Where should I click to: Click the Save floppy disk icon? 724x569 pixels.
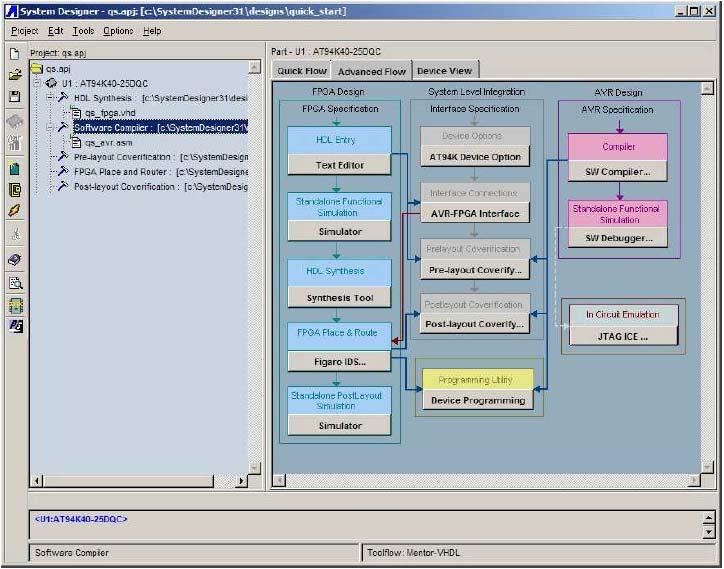[15, 96]
